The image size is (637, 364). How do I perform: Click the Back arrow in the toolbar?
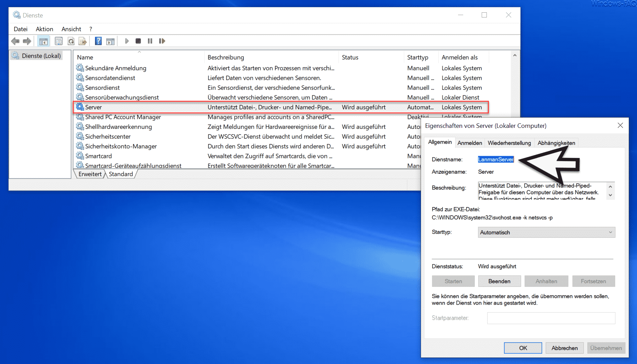(x=15, y=41)
